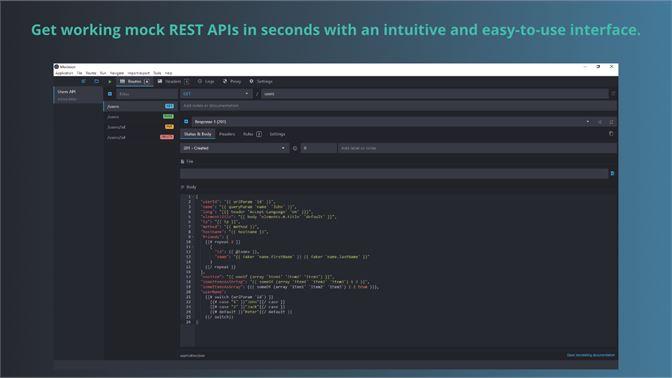Open the Application menu
The width and height of the screenshot is (672, 378).
(x=64, y=73)
